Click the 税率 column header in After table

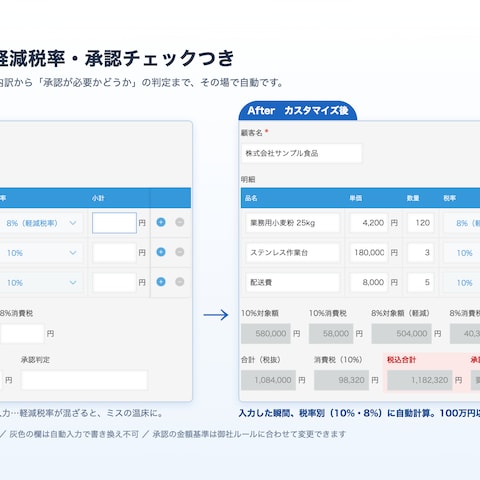pyautogui.click(x=450, y=198)
